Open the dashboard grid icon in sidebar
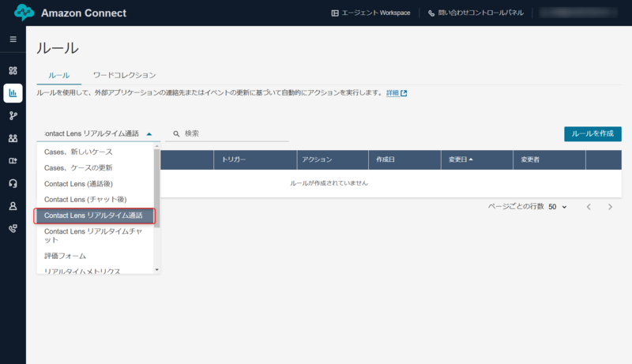The image size is (632, 364). 13,70
